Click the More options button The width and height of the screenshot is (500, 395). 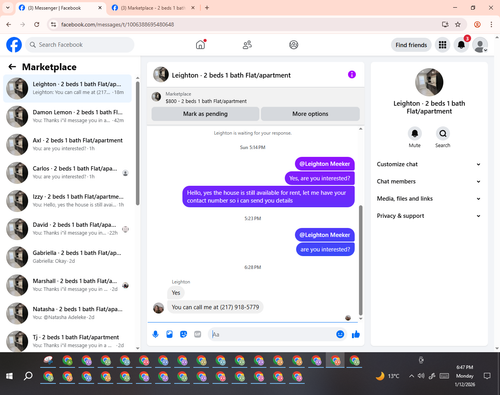point(310,114)
